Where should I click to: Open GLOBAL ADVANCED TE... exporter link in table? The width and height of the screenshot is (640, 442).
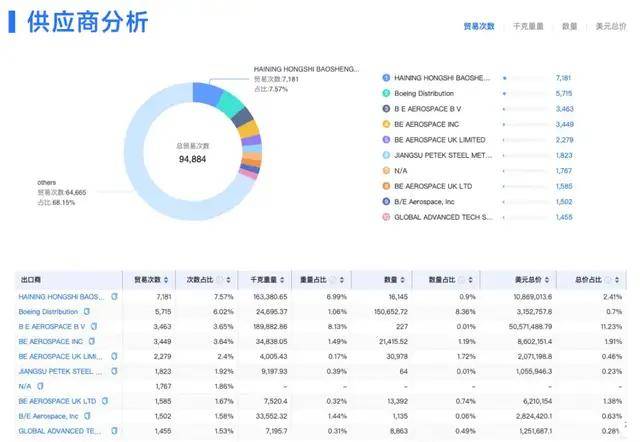click(60, 431)
